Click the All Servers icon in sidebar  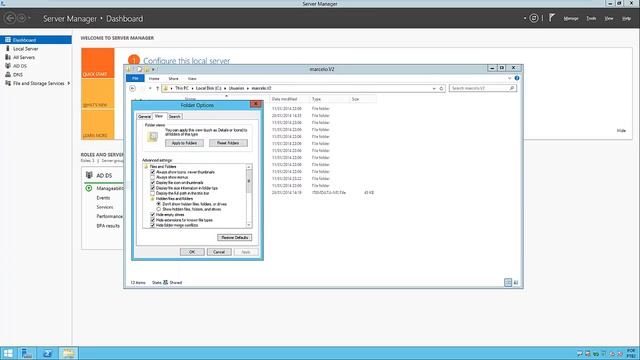click(8, 57)
